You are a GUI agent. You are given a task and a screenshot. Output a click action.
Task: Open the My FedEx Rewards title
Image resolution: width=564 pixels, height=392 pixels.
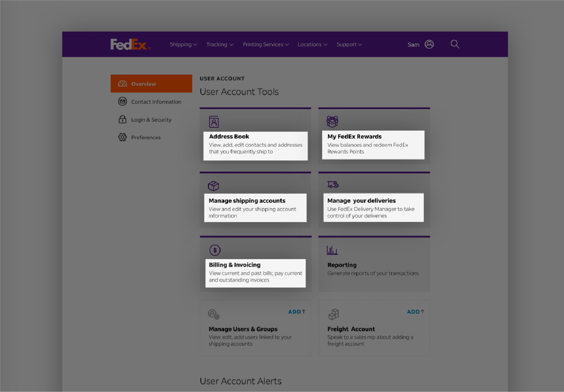pos(355,137)
